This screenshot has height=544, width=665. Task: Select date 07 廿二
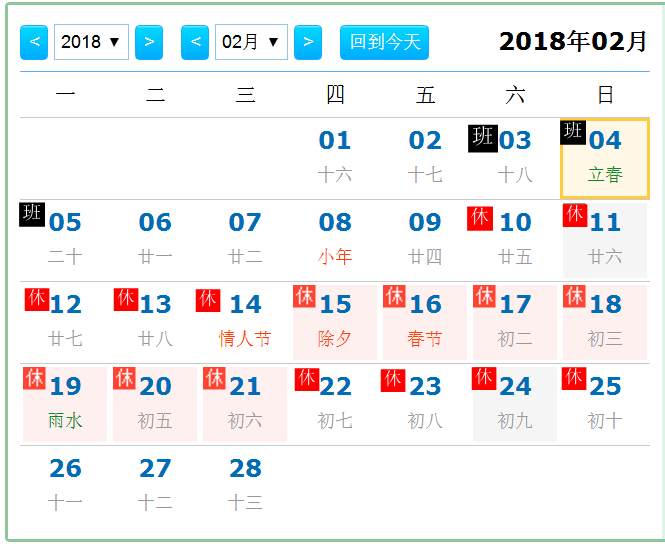[245, 240]
